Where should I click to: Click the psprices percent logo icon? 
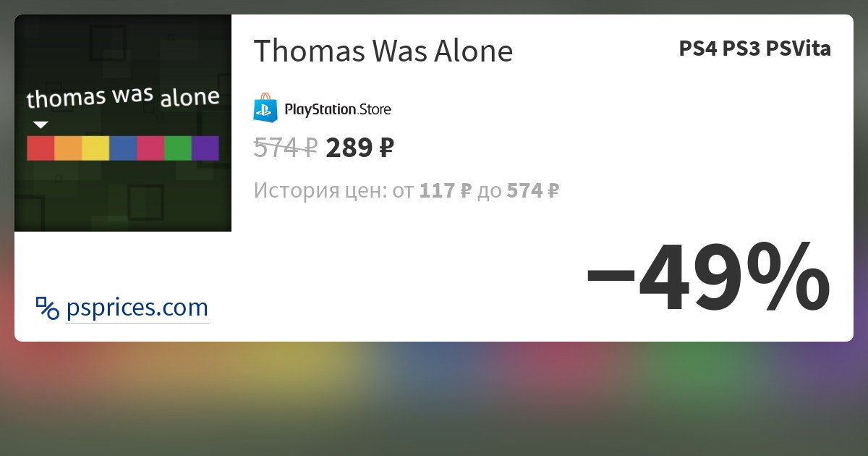click(x=48, y=308)
